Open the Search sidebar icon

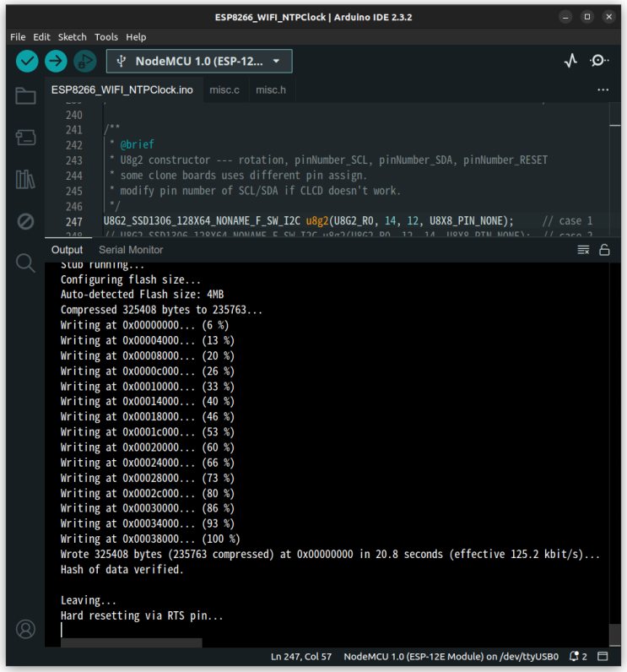coord(25,263)
